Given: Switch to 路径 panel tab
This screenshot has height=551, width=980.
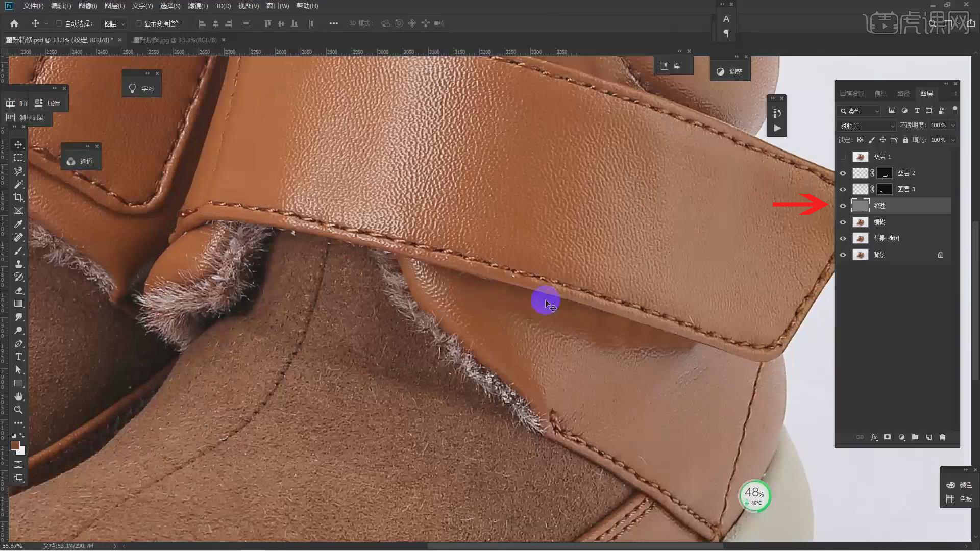Looking at the screenshot, I should tap(903, 93).
